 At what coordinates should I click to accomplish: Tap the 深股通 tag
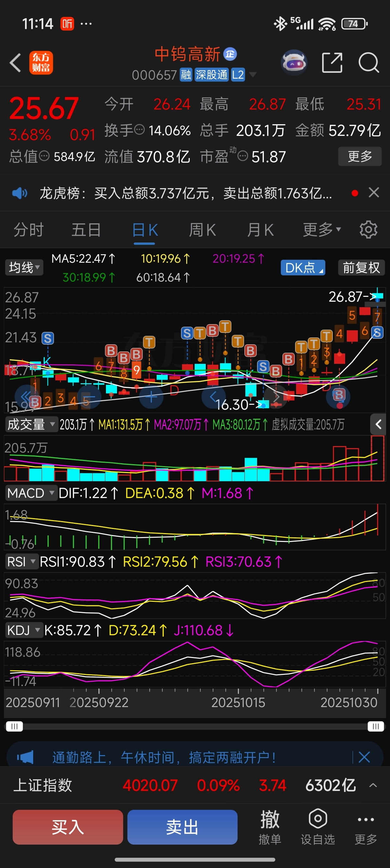(212, 75)
